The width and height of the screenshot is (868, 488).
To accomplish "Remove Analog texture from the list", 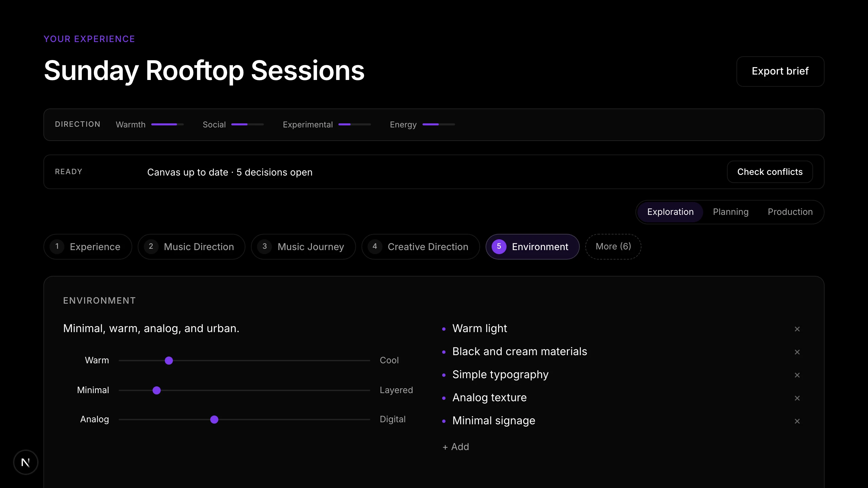I will point(797,398).
